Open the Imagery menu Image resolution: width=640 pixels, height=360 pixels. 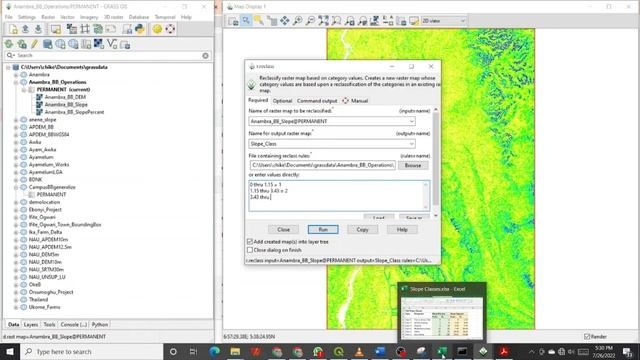(89, 17)
